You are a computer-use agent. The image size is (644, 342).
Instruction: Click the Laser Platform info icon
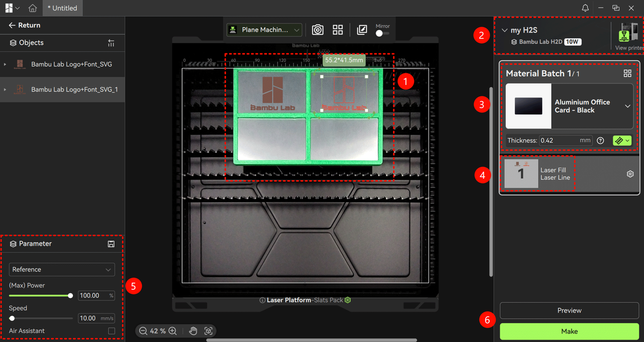click(262, 300)
